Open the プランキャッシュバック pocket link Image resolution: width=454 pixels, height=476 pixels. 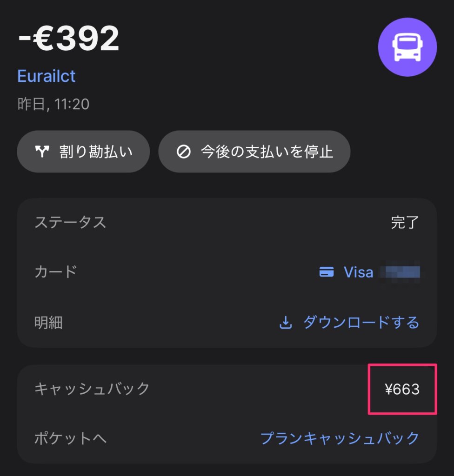(340, 438)
